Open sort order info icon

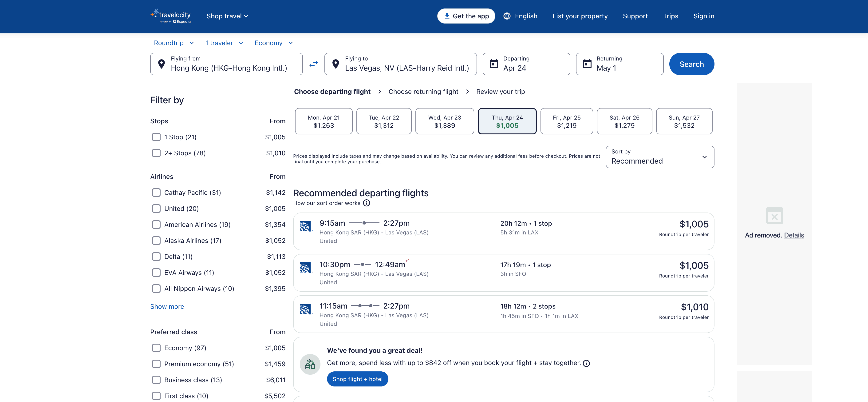coord(366,203)
